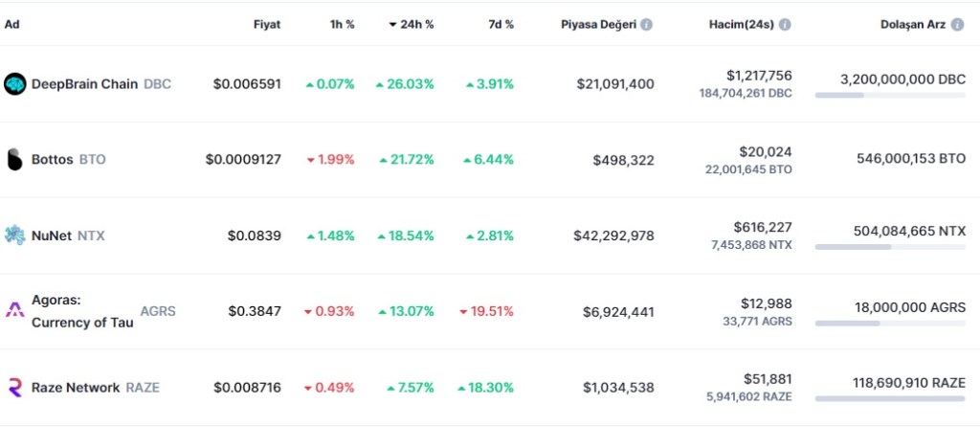
Task: Click the Agoras coin logo
Action: click(15, 310)
